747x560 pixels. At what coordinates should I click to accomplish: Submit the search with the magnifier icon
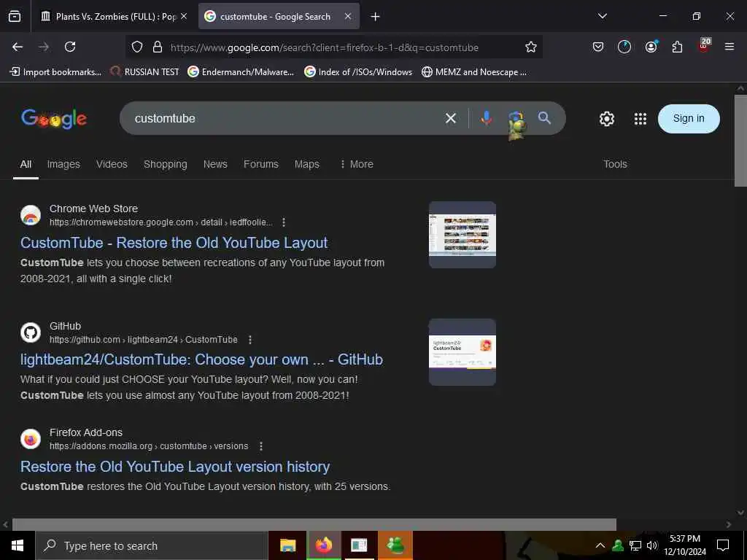pyautogui.click(x=544, y=117)
